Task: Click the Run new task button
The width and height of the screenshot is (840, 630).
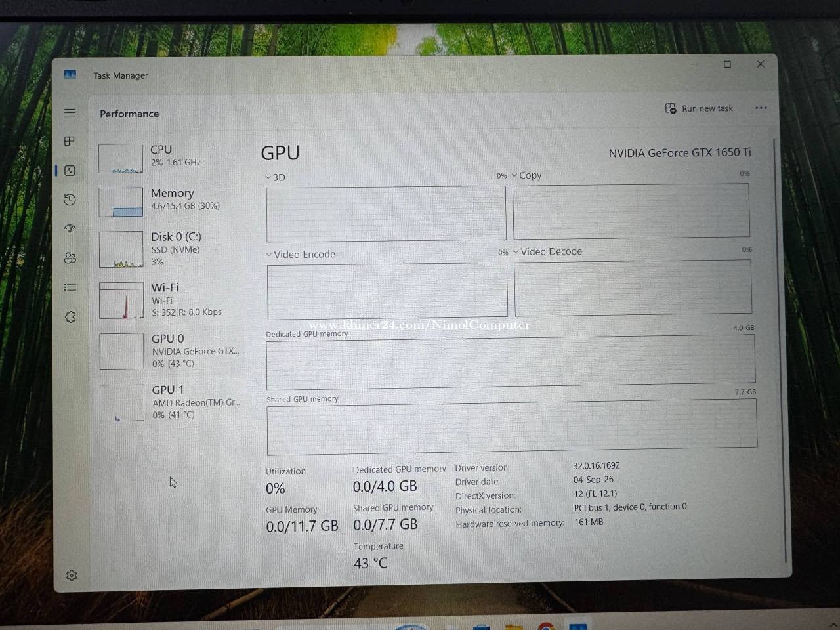Action: tap(699, 108)
